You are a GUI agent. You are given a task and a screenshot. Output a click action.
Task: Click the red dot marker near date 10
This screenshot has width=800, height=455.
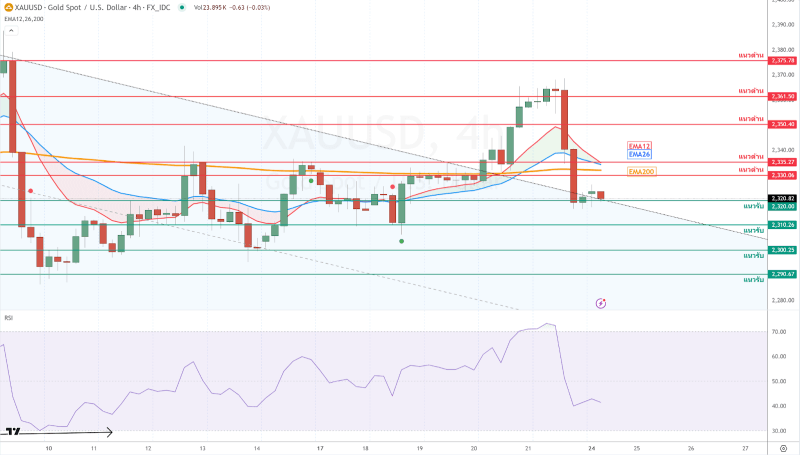pos(32,190)
